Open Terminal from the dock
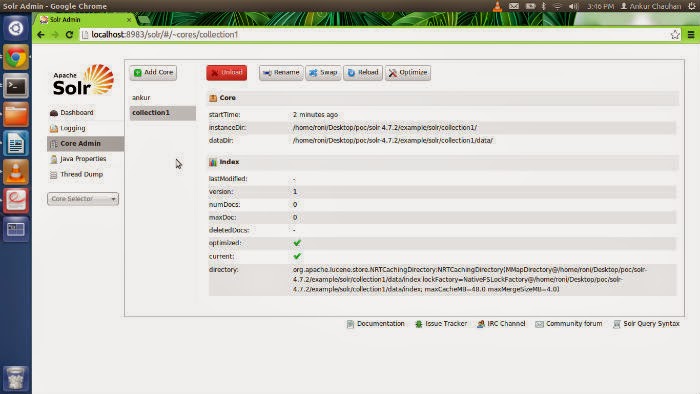The width and height of the screenshot is (700, 394). tap(16, 86)
